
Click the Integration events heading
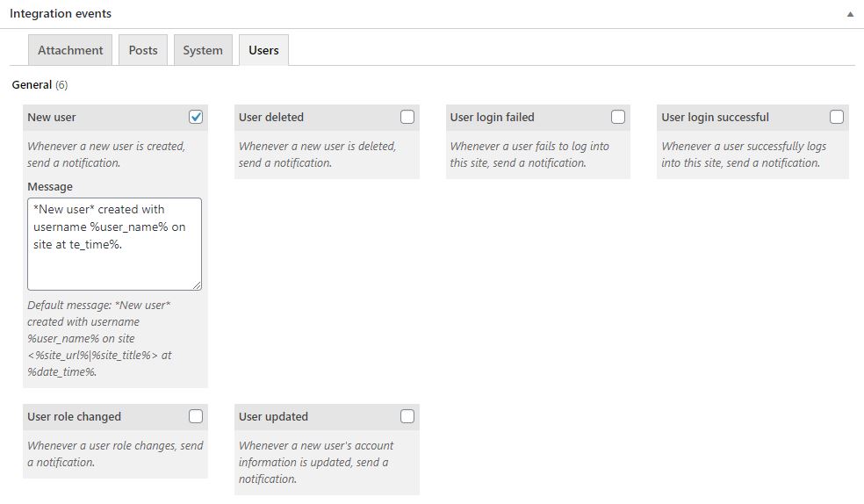tap(61, 14)
